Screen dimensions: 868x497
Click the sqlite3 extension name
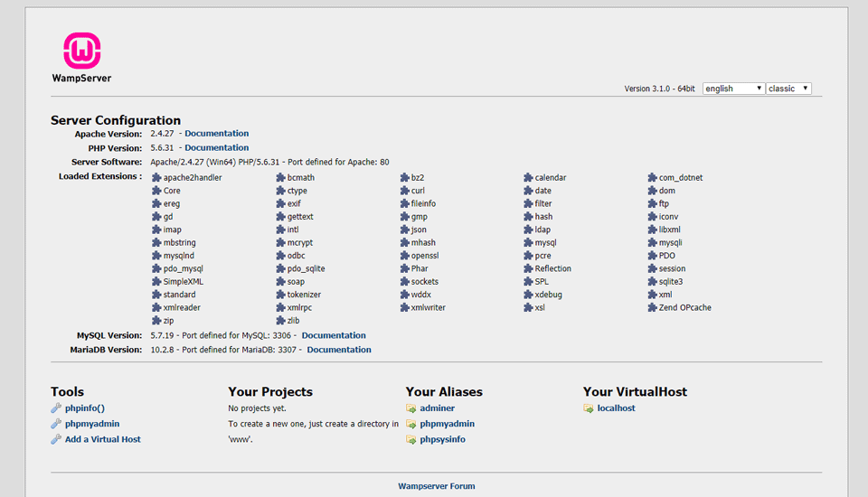[x=670, y=282]
